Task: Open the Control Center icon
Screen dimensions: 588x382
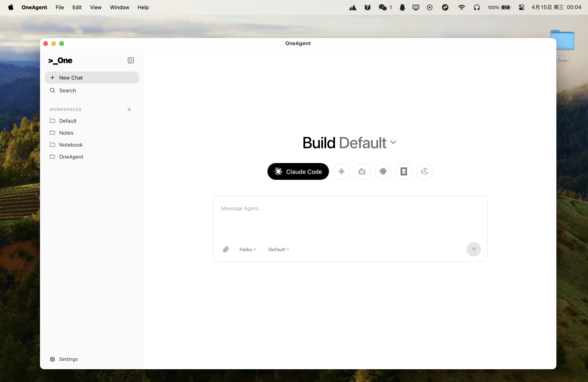Action: [522, 7]
